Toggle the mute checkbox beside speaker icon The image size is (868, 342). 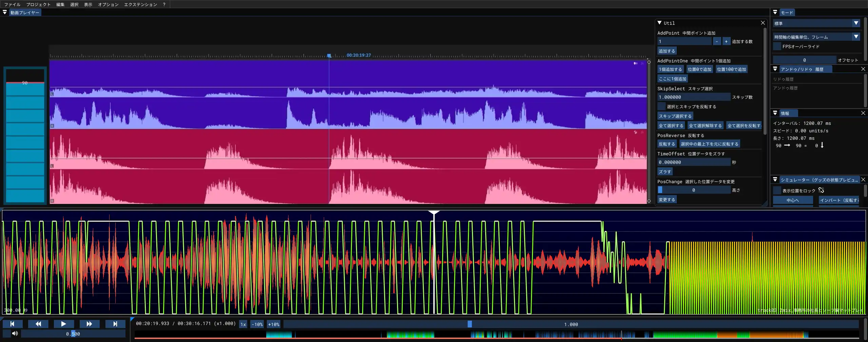coord(7,334)
